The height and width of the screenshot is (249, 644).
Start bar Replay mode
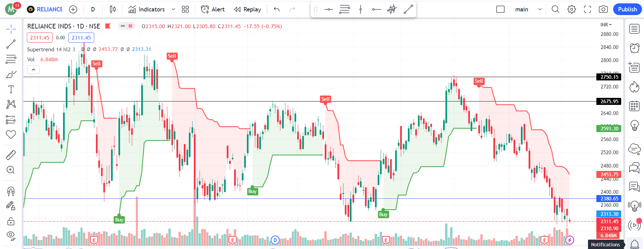click(248, 9)
